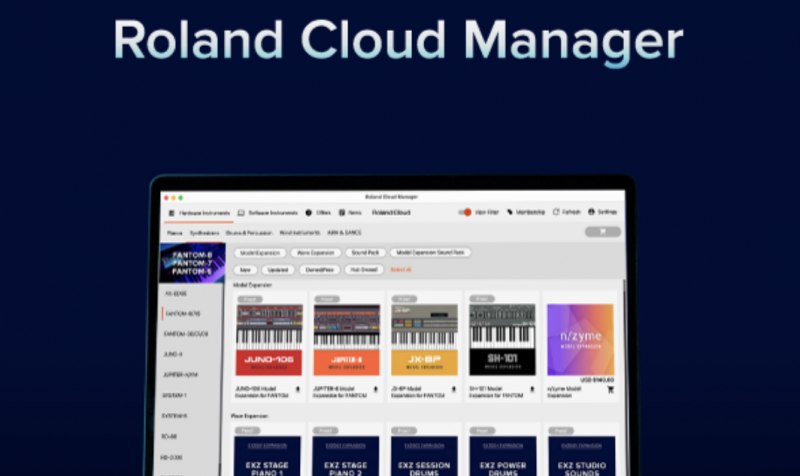This screenshot has height=476, width=800.
Task: Filter by Sound Pack
Action: click(x=365, y=253)
